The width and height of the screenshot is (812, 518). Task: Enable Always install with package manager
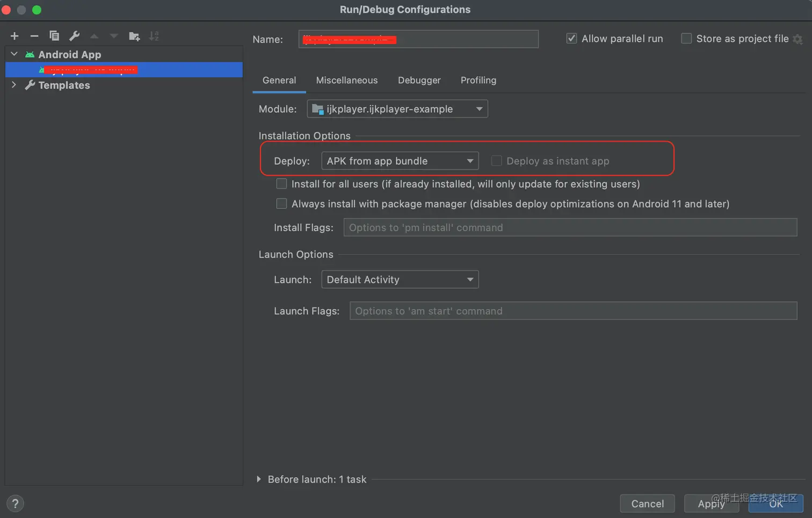(281, 204)
